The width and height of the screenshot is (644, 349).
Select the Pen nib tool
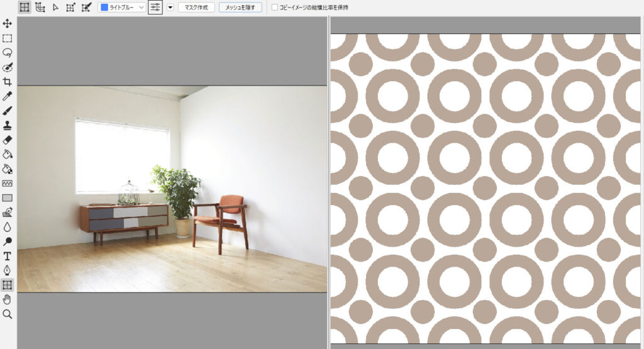[8, 270]
